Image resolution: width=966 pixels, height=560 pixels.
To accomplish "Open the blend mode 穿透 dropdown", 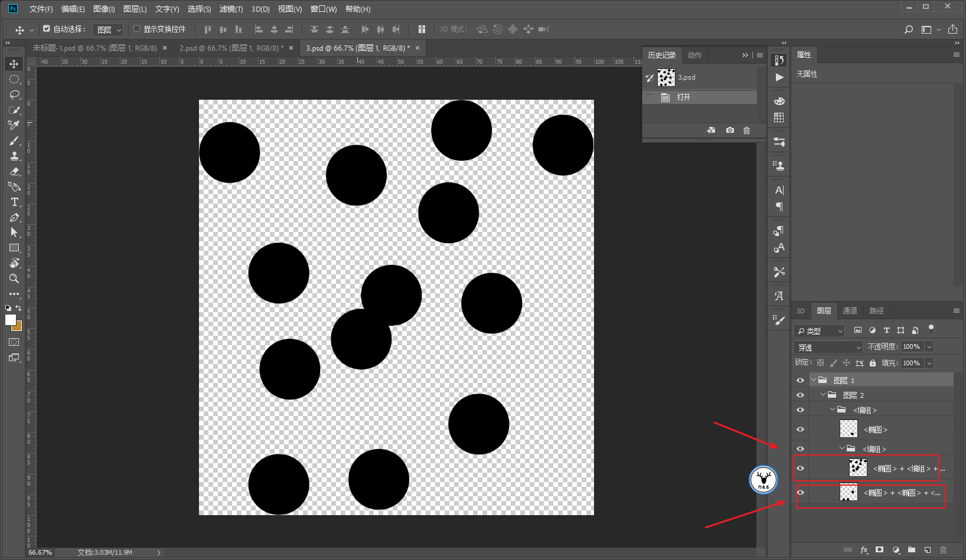I will pyautogui.click(x=828, y=347).
